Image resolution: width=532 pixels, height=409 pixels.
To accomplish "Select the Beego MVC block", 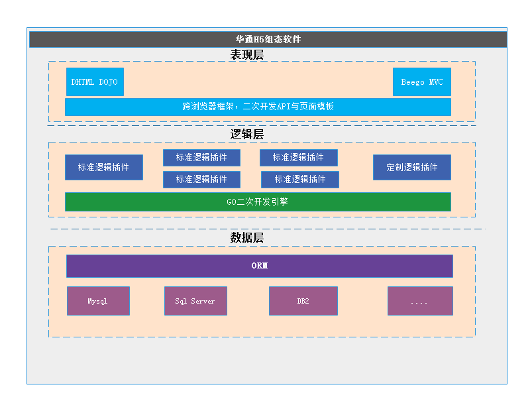I will click(421, 82).
